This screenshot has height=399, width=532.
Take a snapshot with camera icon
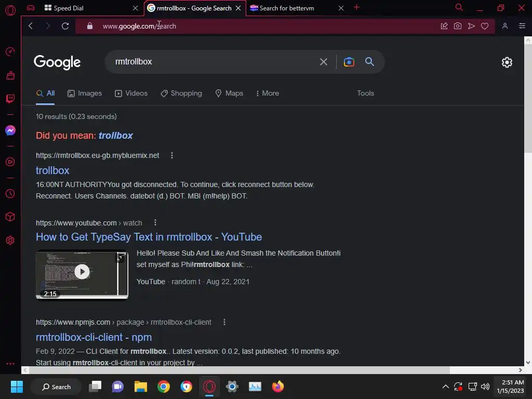(457, 26)
